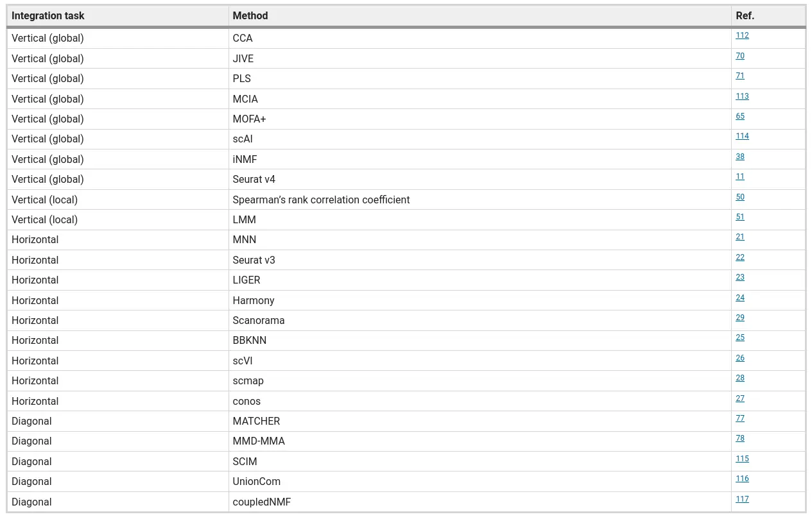The width and height of the screenshot is (812, 519).
Task: Click reference 21 for MNN
Action: (x=740, y=237)
